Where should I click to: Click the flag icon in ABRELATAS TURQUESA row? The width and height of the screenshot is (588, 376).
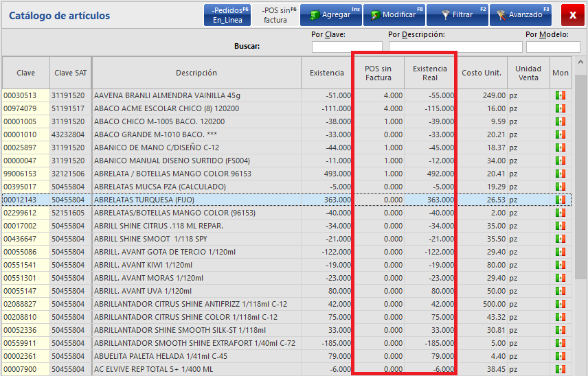coord(560,200)
